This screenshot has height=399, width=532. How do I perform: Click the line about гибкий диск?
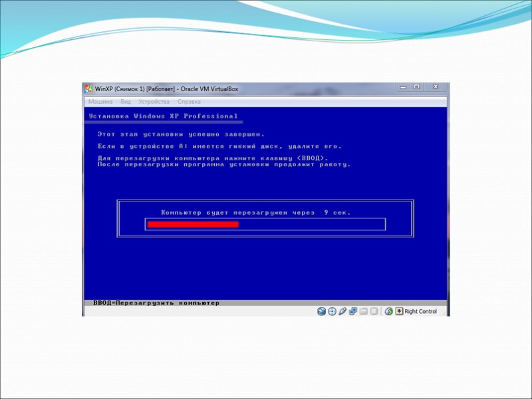[219, 146]
